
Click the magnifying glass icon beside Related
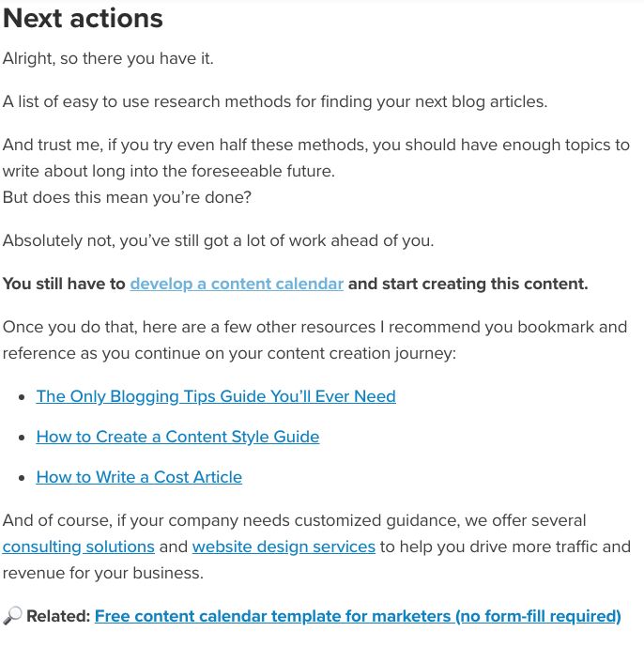12,616
